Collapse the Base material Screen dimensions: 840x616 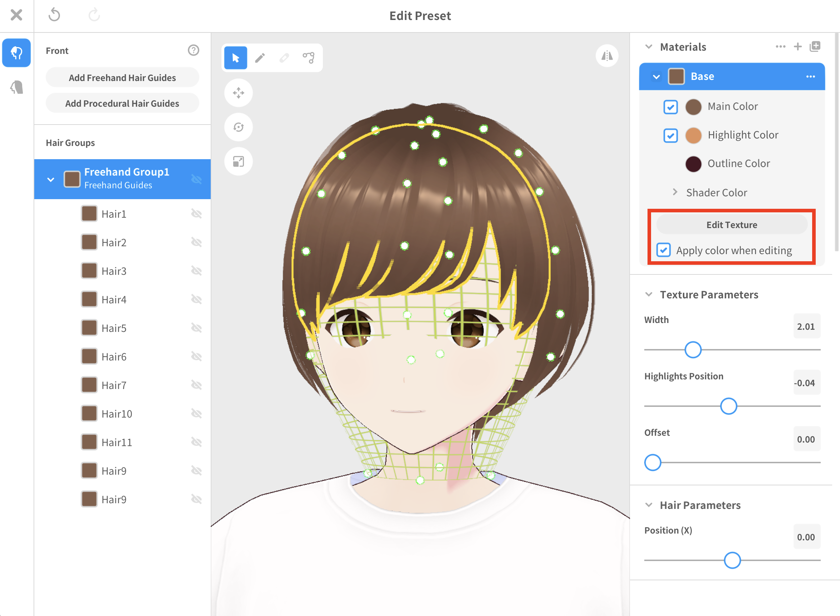click(x=656, y=76)
